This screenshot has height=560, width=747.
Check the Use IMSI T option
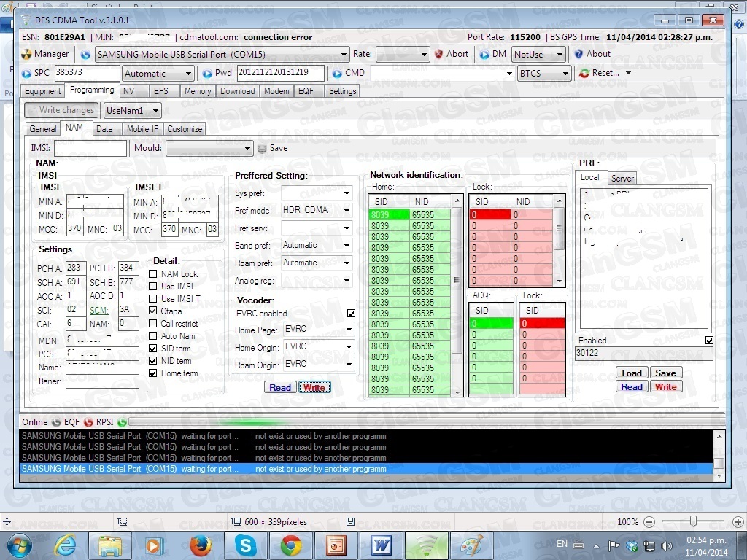pyautogui.click(x=153, y=298)
